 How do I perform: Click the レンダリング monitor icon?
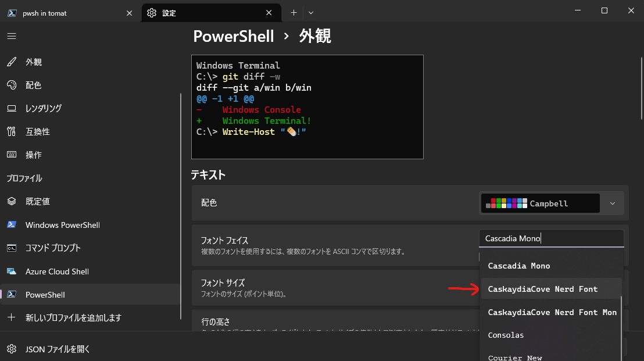(x=12, y=109)
